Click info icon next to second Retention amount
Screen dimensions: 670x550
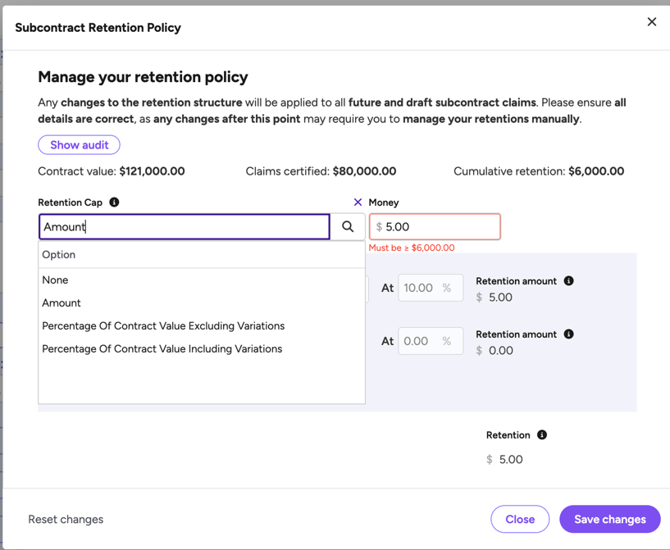tap(569, 334)
